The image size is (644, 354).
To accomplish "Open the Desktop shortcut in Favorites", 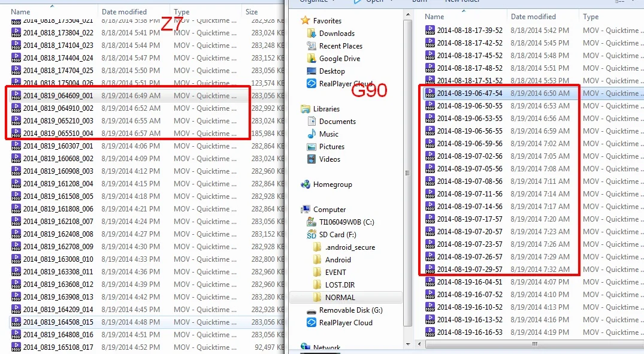I will coord(313,71).
